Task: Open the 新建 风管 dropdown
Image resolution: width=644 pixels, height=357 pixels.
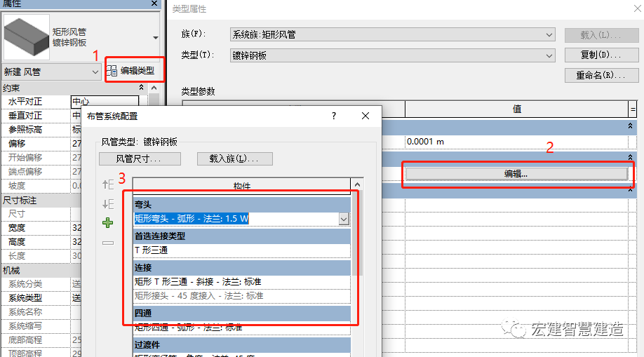Action: (x=51, y=72)
